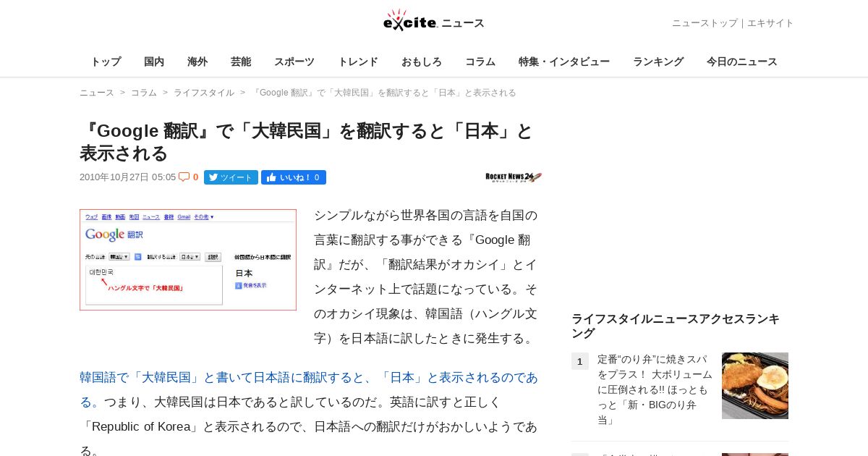Screen dimensions: 868x456
Task: Like with the Facebook いいね！ button
Action: point(294,177)
